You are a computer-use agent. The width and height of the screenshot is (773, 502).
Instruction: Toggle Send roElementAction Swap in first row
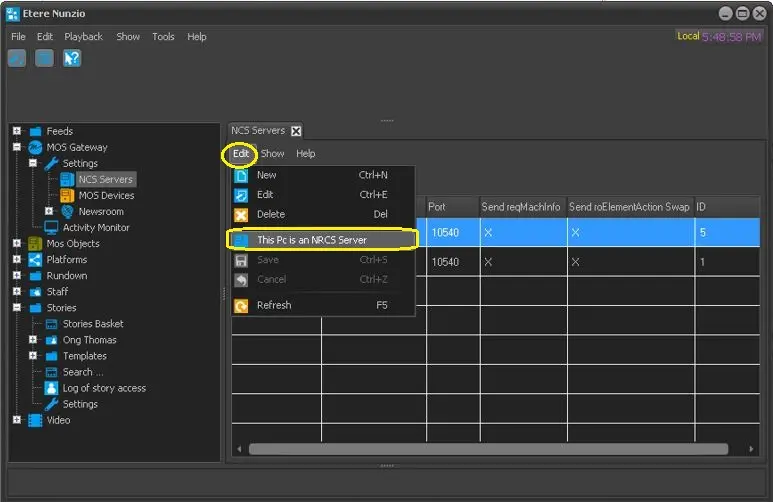click(x=576, y=231)
